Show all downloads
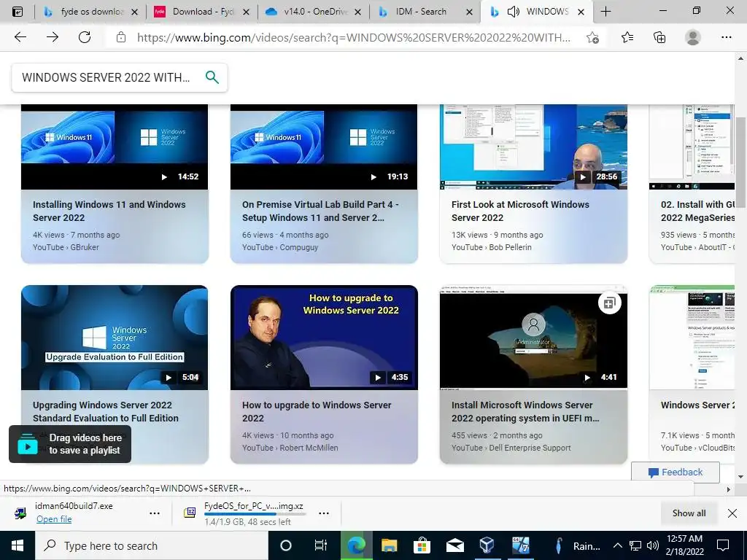 pos(689,513)
